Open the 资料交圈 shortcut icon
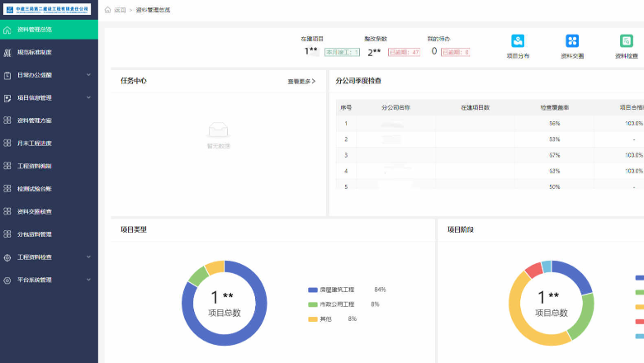 coord(572,41)
